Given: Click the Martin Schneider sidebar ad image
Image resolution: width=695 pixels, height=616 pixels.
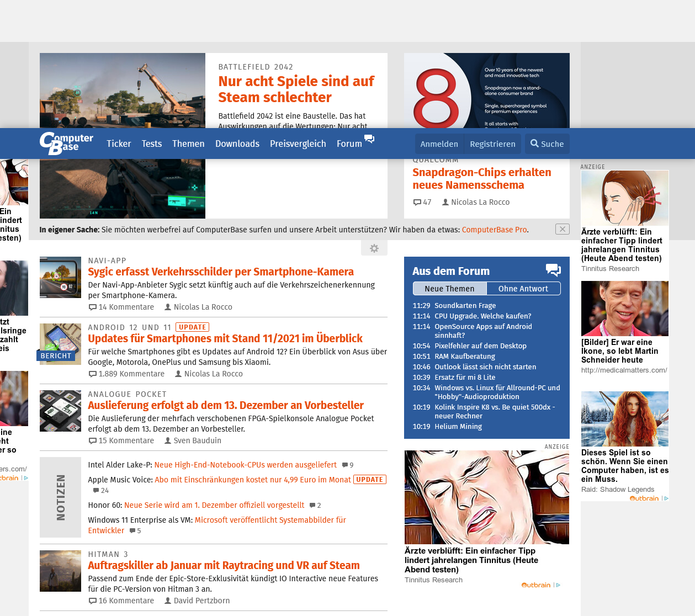Looking at the screenshot, I should [x=625, y=309].
